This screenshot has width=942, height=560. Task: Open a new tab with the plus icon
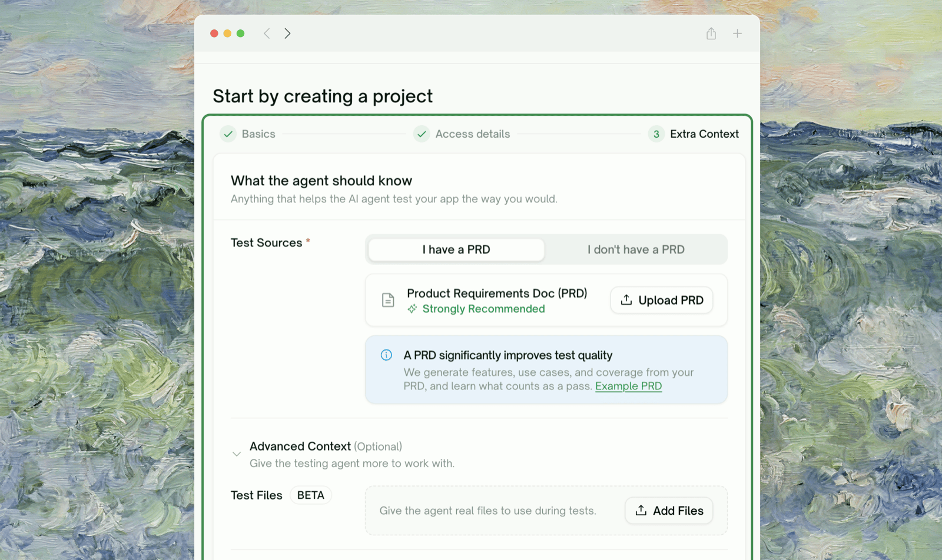[737, 34]
